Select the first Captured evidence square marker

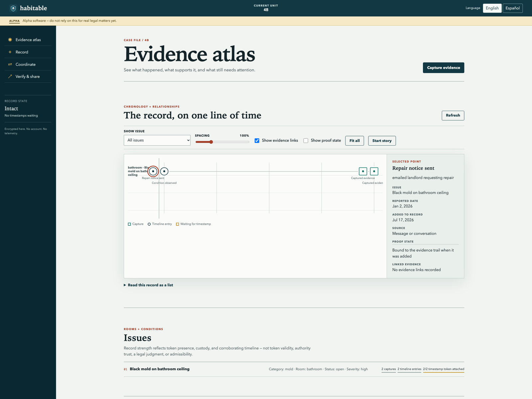363,171
